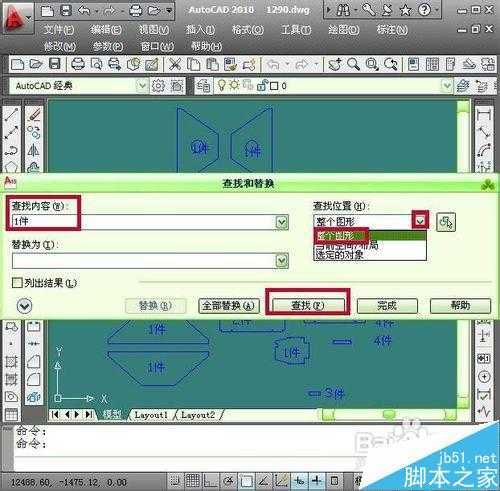Screen dimensions: 500x491
Task: Click the horizontal scrollbar of drawing area
Action: pyautogui.click(x=389, y=415)
